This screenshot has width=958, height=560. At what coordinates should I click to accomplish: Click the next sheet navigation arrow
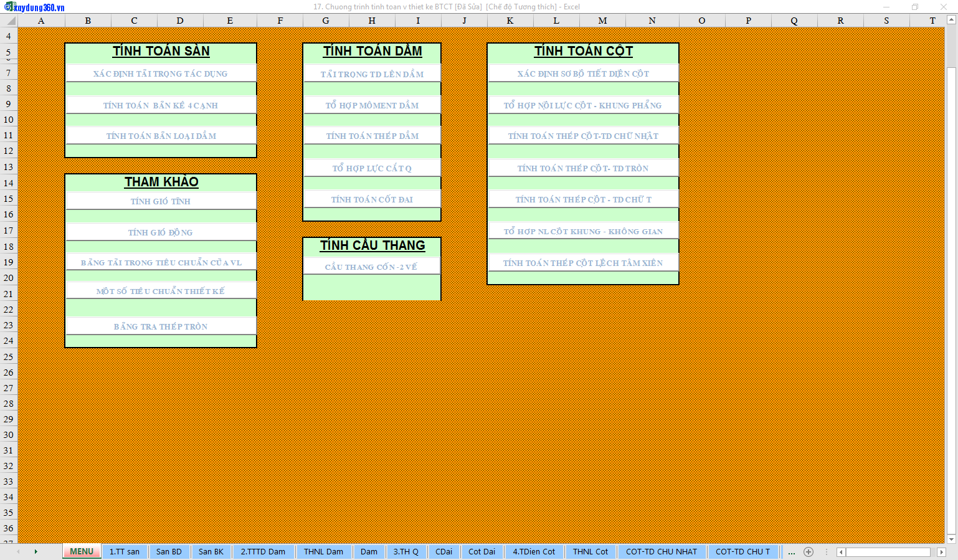(x=36, y=552)
